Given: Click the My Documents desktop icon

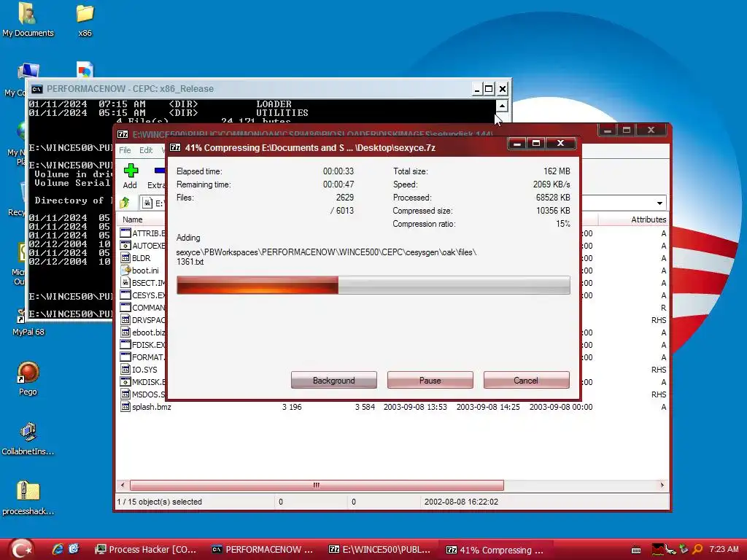Looking at the screenshot, I should click(28, 15).
